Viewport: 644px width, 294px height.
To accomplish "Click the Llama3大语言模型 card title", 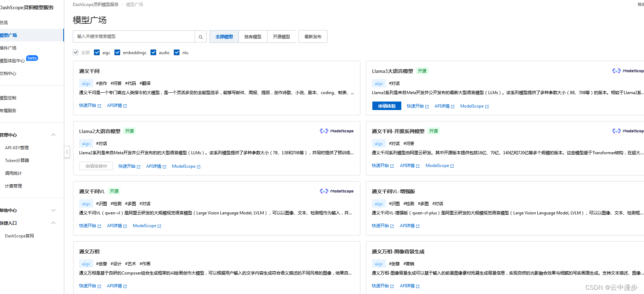I will pyautogui.click(x=392, y=71).
